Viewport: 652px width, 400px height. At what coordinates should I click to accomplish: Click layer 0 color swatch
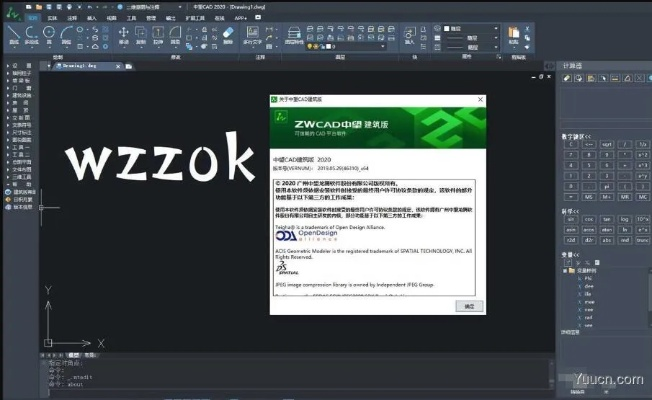328,47
